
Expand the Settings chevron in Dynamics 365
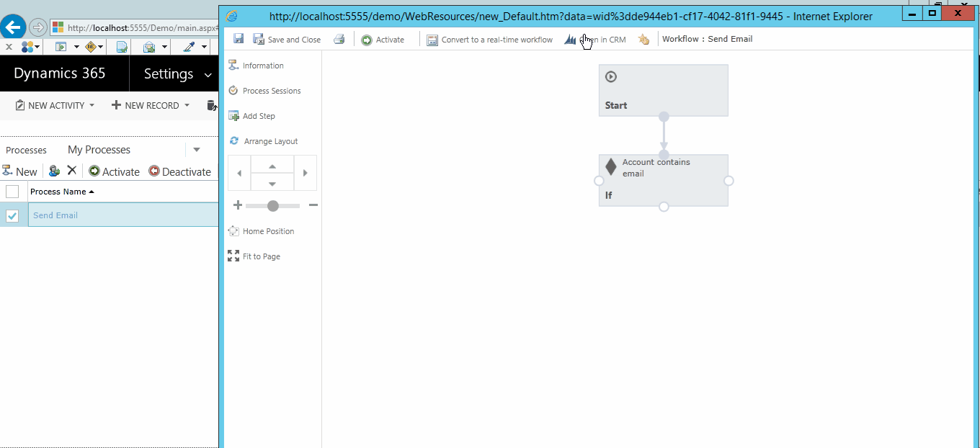coord(208,74)
